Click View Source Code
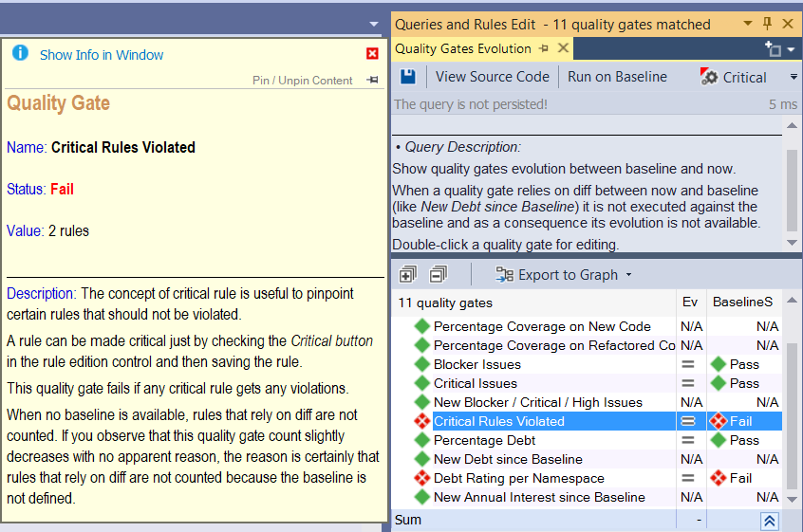This screenshot has width=803, height=532. point(492,77)
